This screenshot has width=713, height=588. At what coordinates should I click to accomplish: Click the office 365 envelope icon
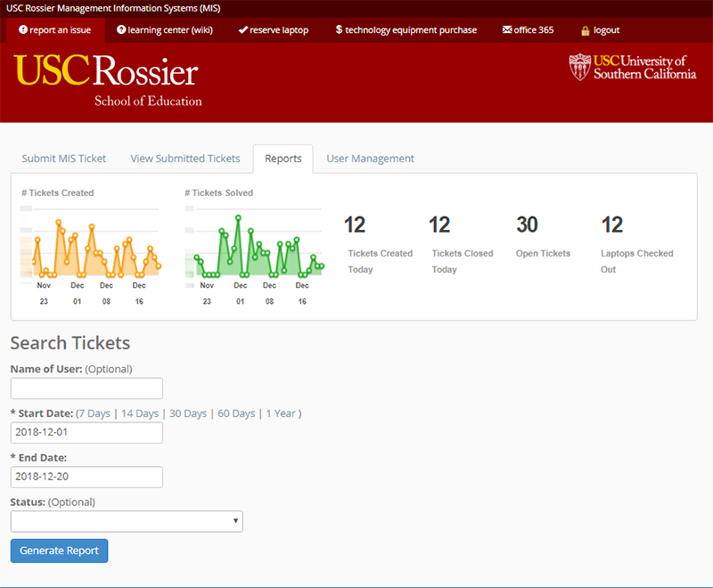click(507, 30)
